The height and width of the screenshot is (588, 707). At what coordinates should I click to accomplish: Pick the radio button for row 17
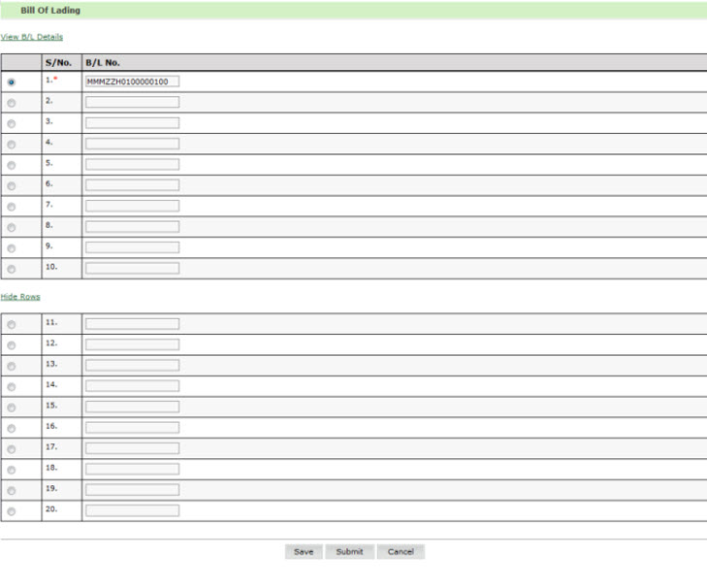tap(12, 449)
